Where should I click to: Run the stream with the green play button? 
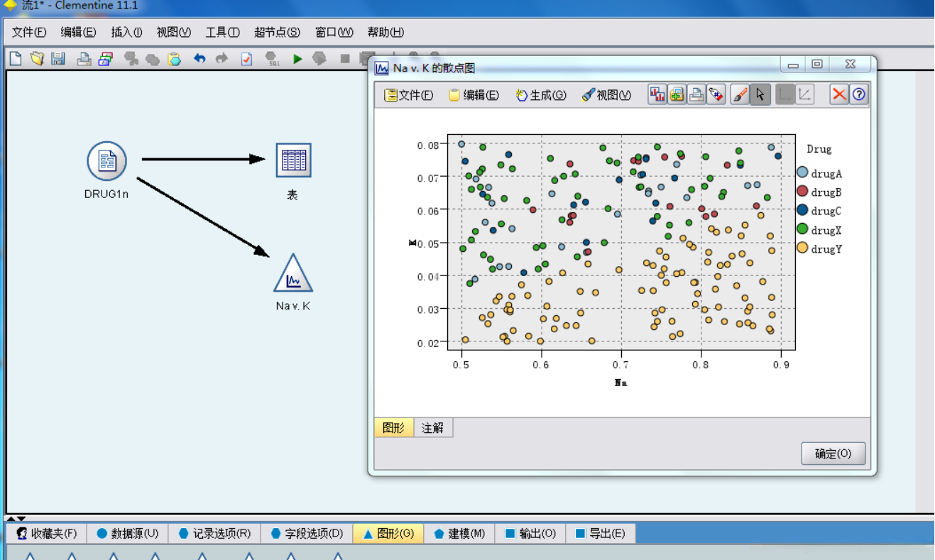297,59
